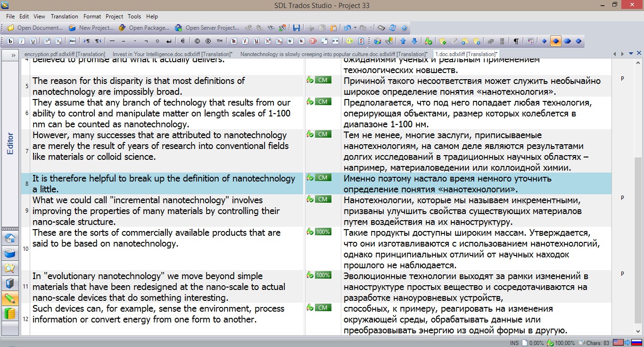Open the Tools menu
Viewport: 644px width, 347px height.
click(134, 17)
